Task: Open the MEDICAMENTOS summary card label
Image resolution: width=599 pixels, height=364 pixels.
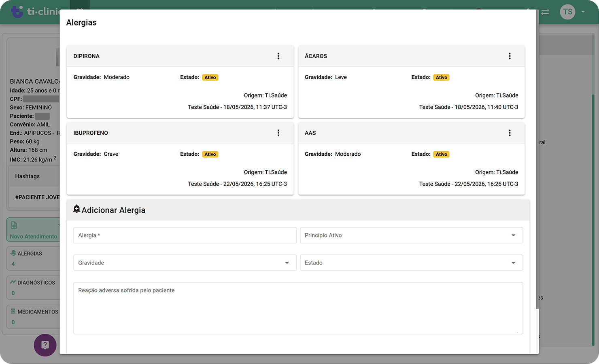Action: (38, 312)
